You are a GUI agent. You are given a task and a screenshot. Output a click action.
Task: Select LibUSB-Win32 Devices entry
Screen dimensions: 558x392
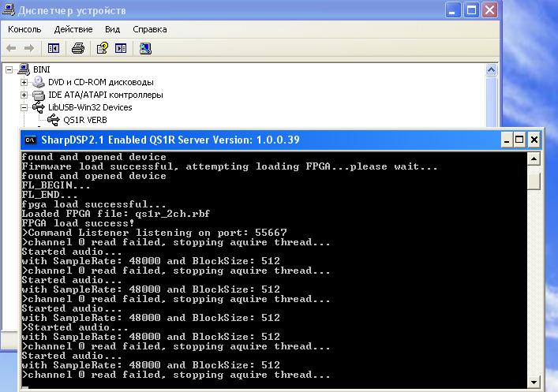pos(90,107)
